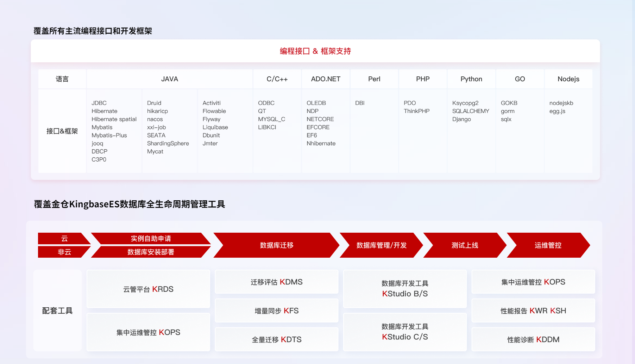Click the 'jooq' entry
This screenshot has width=635, height=364.
click(97, 143)
